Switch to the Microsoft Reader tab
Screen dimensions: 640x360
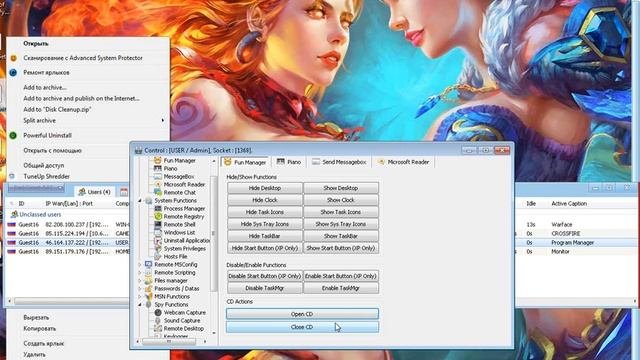[403, 162]
